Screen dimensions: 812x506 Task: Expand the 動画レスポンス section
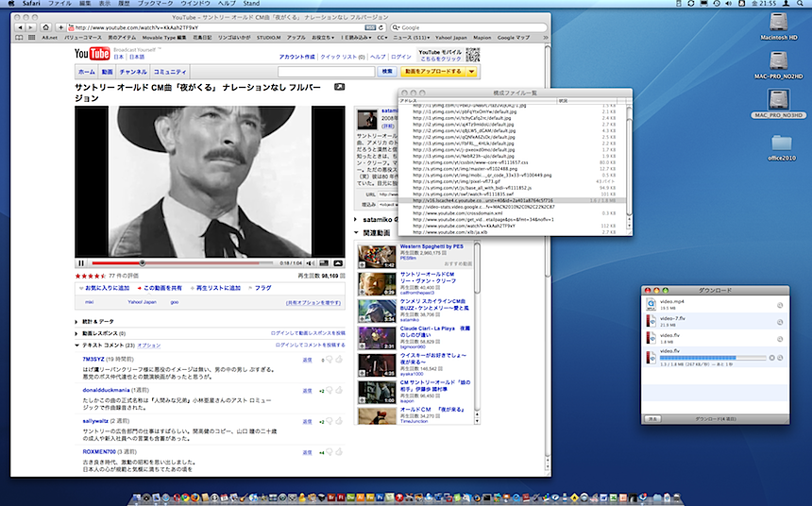tap(77, 333)
